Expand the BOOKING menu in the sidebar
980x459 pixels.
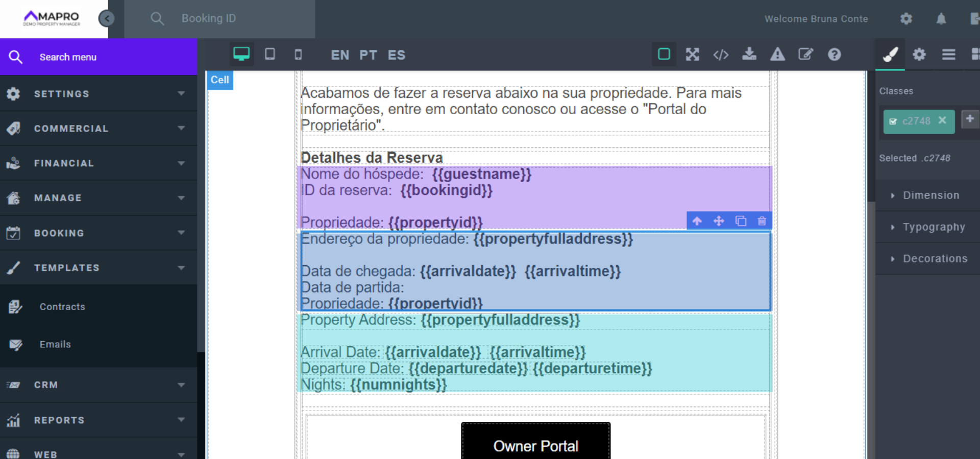(x=99, y=233)
